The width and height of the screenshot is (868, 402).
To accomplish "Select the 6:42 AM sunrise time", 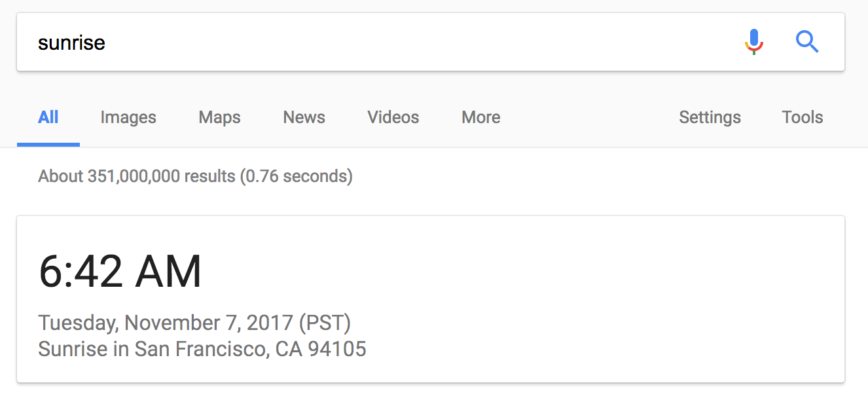I will pyautogui.click(x=120, y=272).
